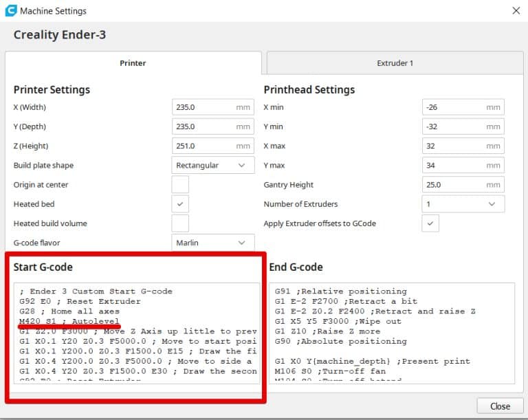Select the Printer tab

tap(133, 63)
